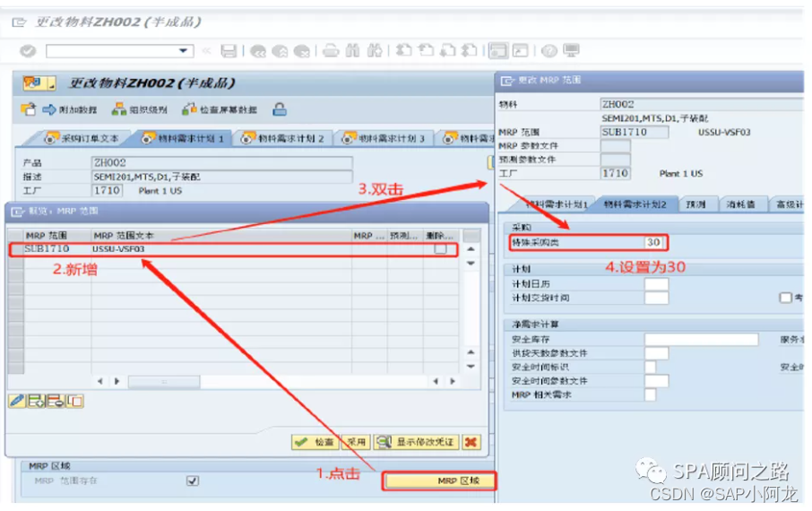Viewport: 812px width, 511px height.
Task: Click the 组织级别 button
Action: (140, 109)
